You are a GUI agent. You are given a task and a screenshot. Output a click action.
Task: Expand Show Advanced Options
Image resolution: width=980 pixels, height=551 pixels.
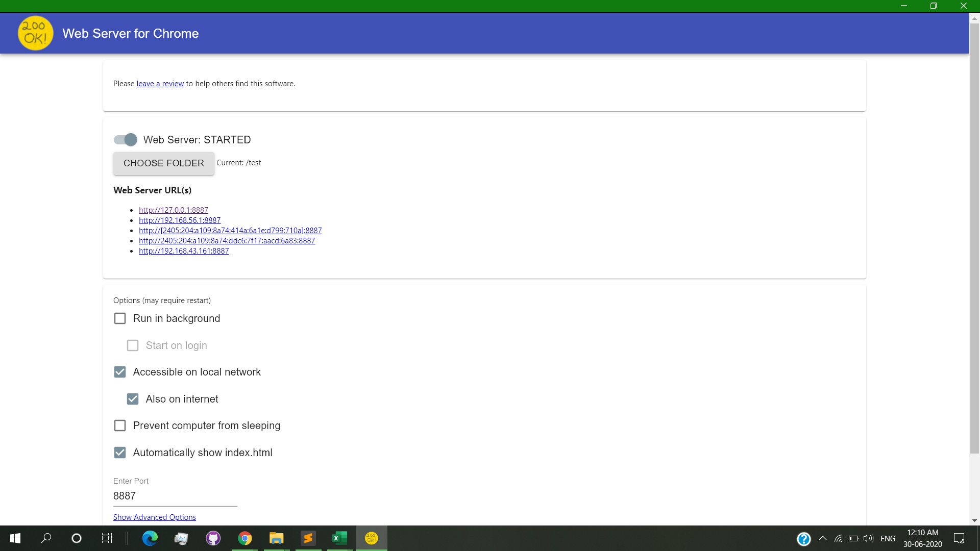point(154,517)
